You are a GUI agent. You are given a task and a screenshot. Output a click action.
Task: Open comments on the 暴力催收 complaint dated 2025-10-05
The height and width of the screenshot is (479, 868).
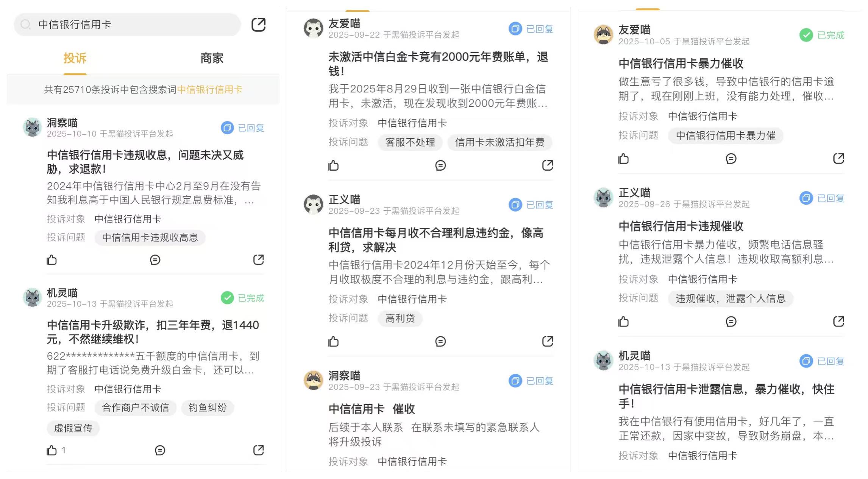pyautogui.click(x=731, y=159)
